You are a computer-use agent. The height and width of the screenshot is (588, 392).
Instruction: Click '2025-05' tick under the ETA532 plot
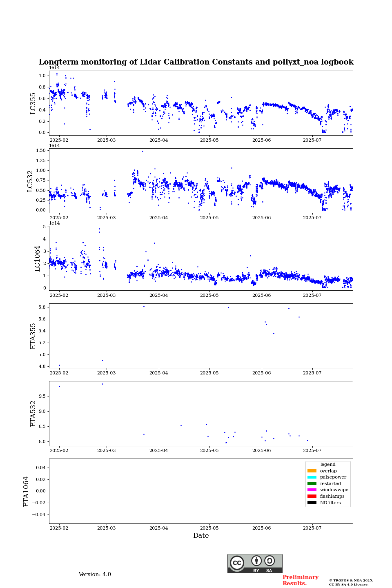click(209, 450)
